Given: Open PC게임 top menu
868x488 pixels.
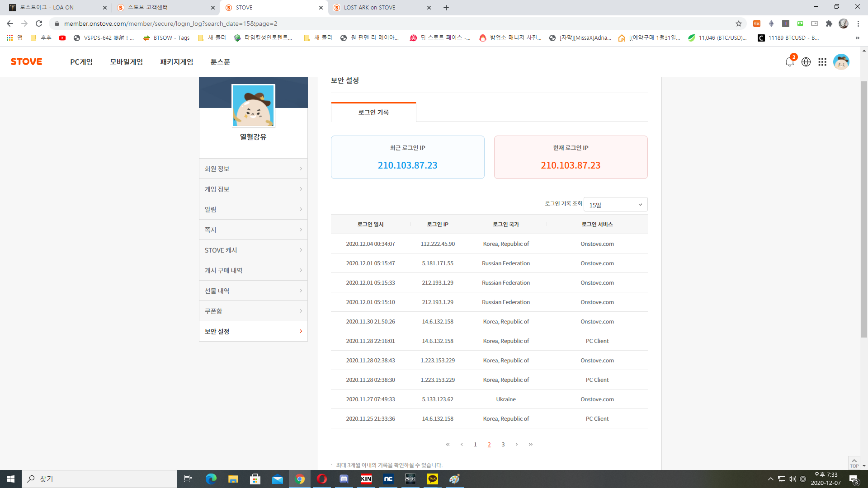Looking at the screenshot, I should coord(81,62).
